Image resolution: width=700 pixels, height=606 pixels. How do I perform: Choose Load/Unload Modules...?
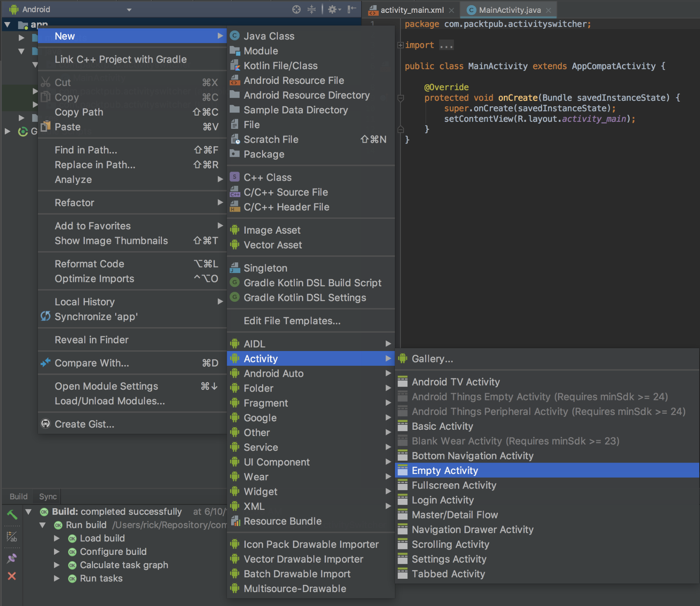pyautogui.click(x=132, y=401)
